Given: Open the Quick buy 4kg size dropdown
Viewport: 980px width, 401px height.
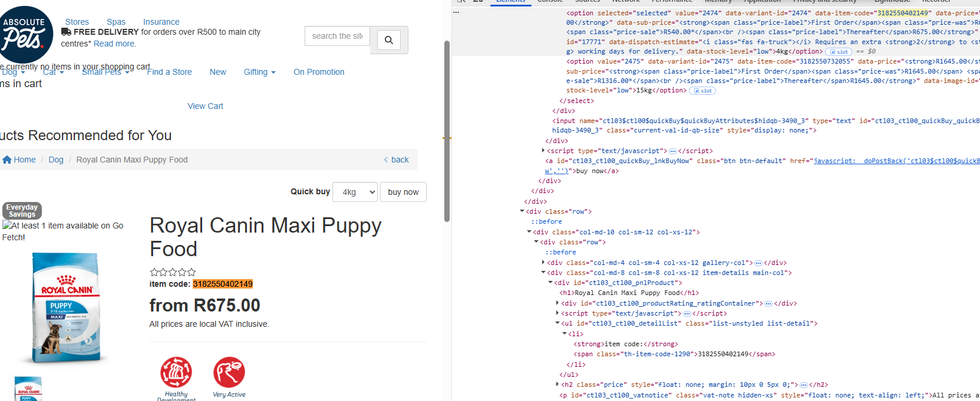Looking at the screenshot, I should 355,192.
